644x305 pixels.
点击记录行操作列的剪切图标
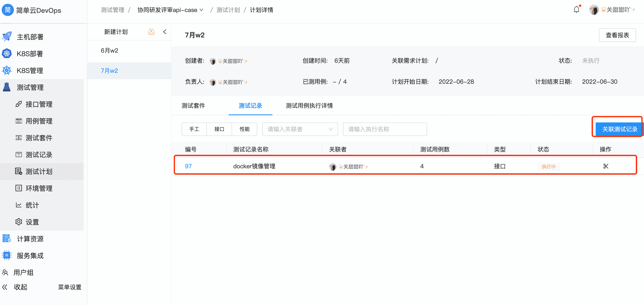(x=606, y=166)
